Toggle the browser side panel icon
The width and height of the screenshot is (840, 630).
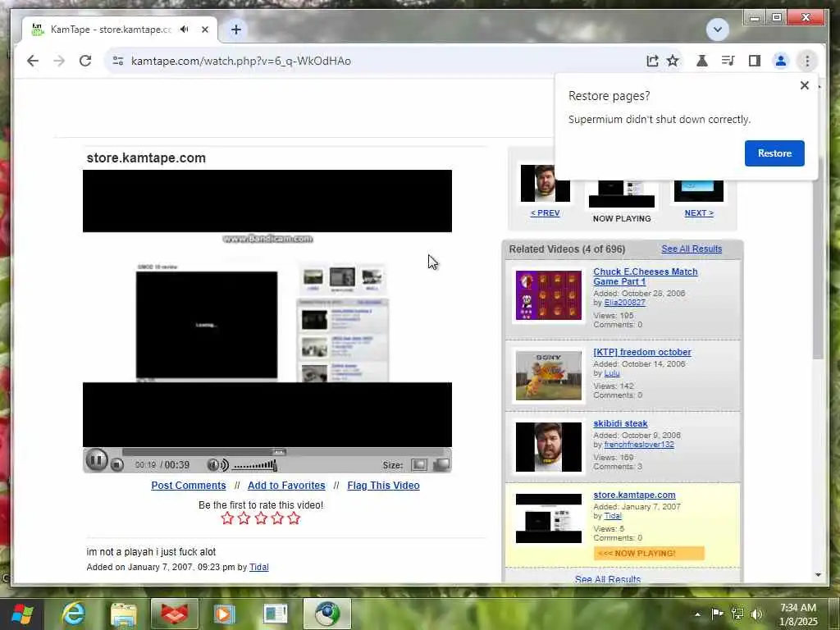(755, 61)
